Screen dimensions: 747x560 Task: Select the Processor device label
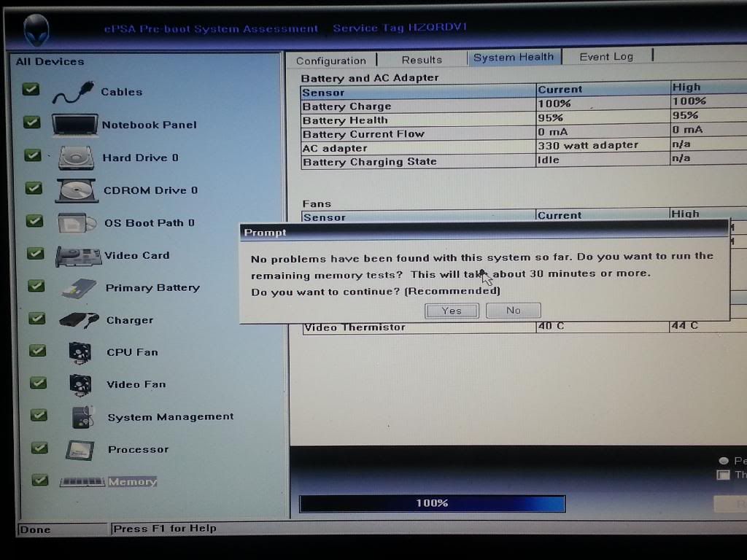pos(138,449)
